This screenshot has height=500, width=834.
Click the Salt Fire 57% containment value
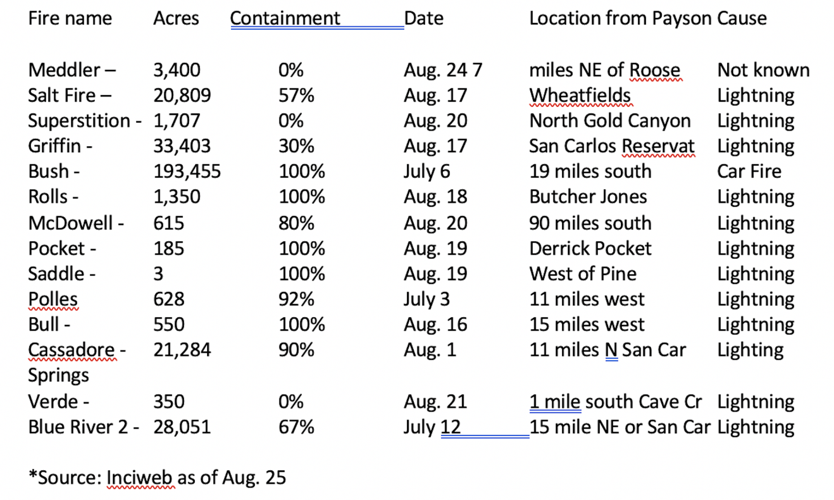point(296,96)
